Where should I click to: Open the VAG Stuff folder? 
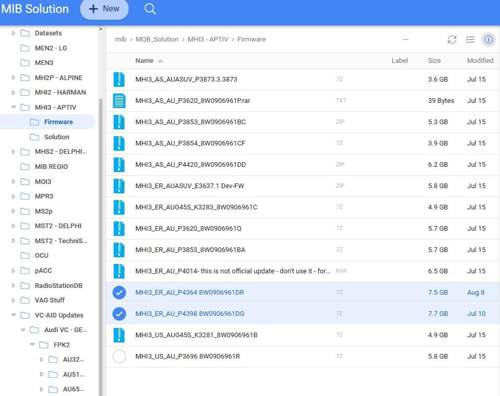click(50, 300)
